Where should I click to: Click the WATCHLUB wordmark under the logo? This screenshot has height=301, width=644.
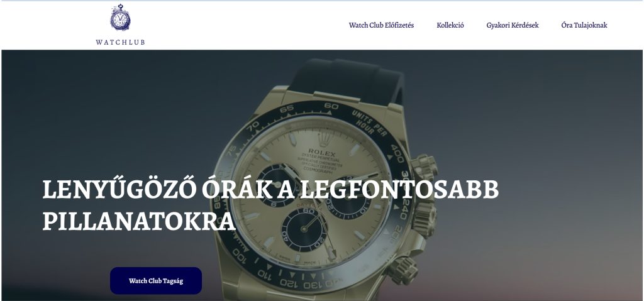pyautogui.click(x=120, y=42)
